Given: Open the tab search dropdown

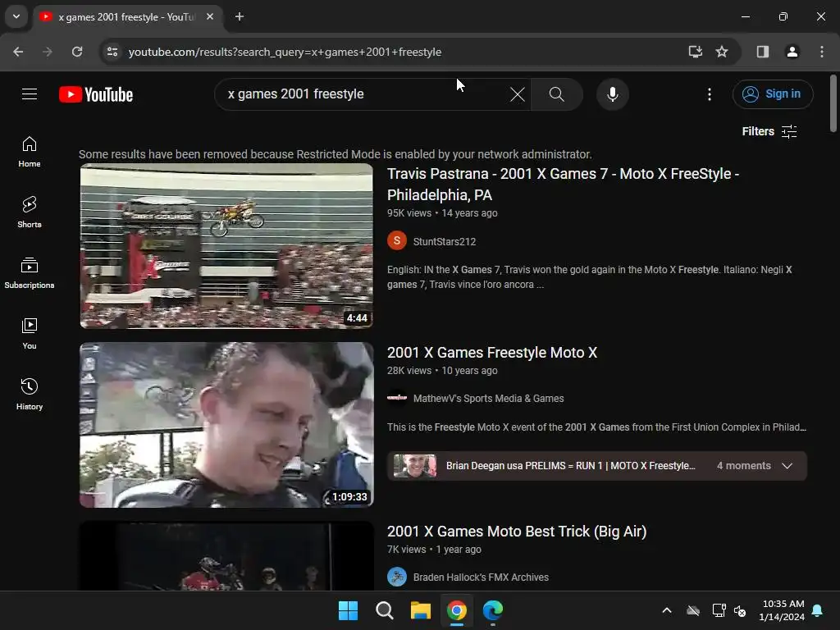Looking at the screenshot, I should click(x=16, y=16).
